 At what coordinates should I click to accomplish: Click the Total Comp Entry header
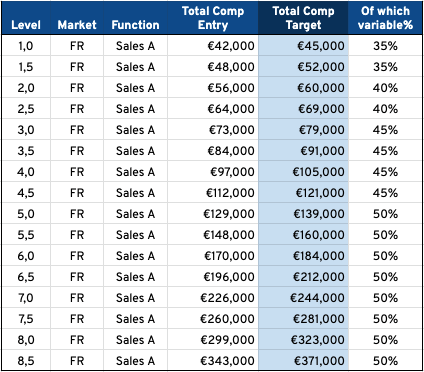point(213,18)
